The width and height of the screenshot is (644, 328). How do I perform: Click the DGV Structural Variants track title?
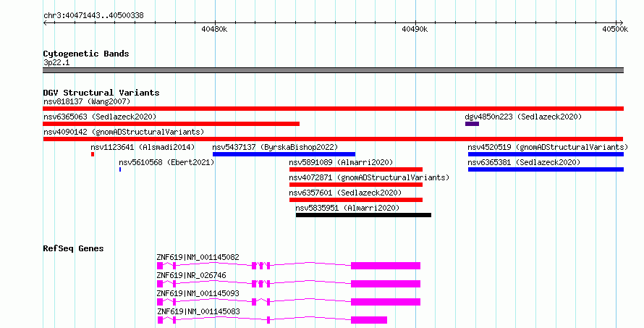pos(101,93)
